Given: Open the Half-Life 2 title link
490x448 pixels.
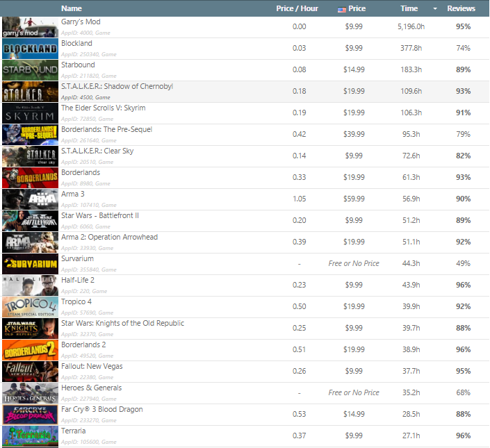Looking at the screenshot, I should click(78, 281).
